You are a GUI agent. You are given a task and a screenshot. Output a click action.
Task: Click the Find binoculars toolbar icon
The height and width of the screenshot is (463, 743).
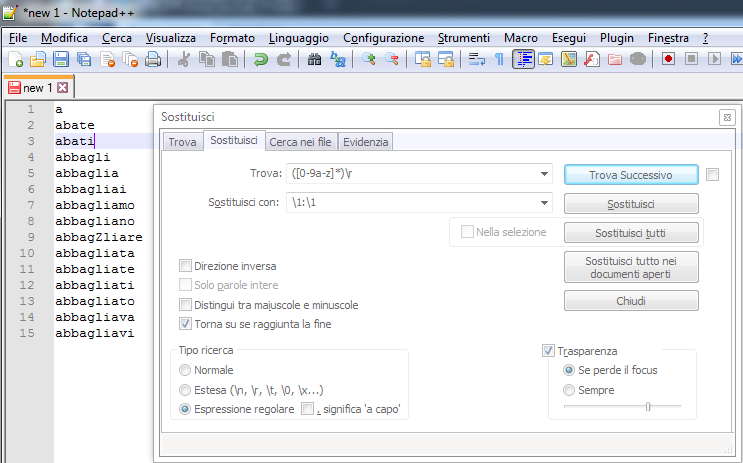[x=314, y=59]
